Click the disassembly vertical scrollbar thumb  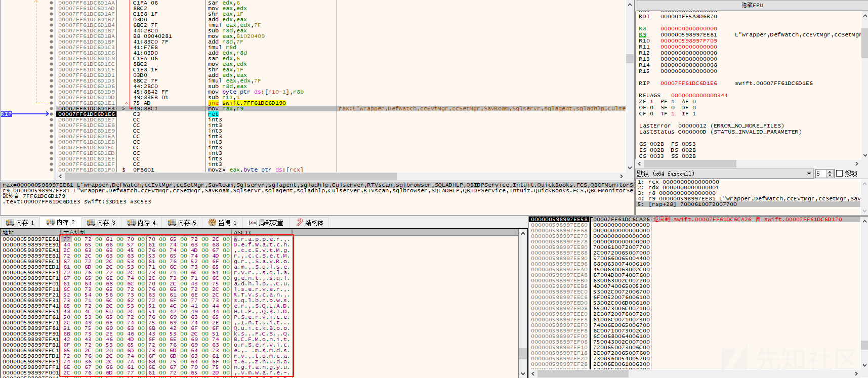click(x=630, y=59)
